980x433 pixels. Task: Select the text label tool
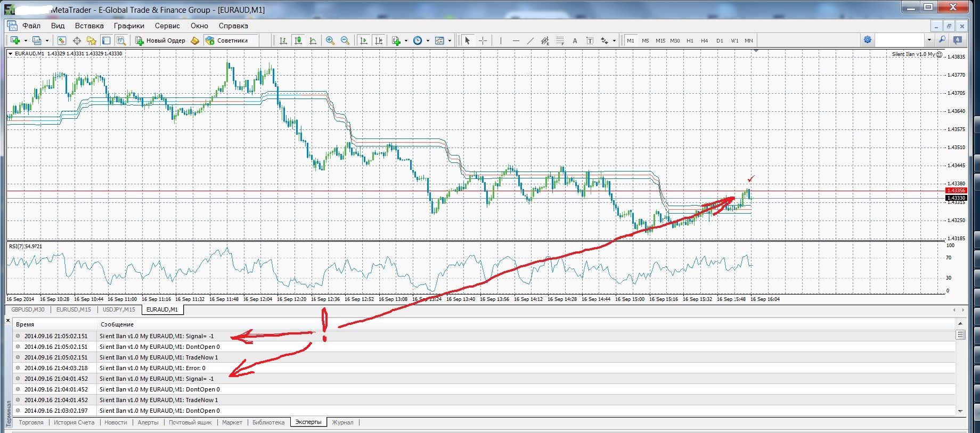point(590,40)
